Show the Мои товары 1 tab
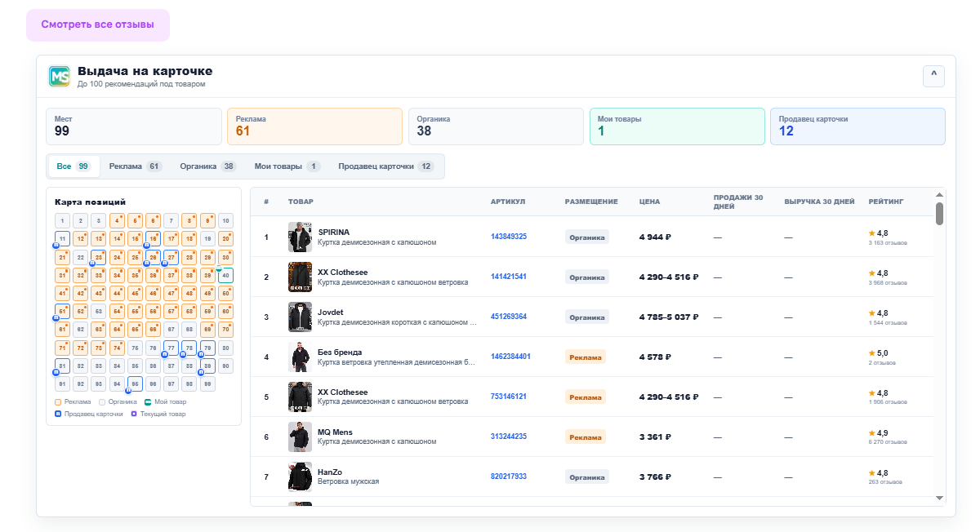The height and width of the screenshot is (532, 980). (x=287, y=166)
